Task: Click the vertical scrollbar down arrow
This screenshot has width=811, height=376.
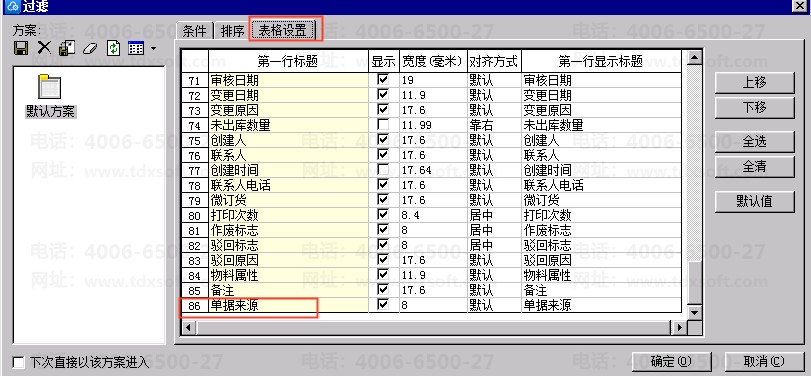Action: (694, 312)
